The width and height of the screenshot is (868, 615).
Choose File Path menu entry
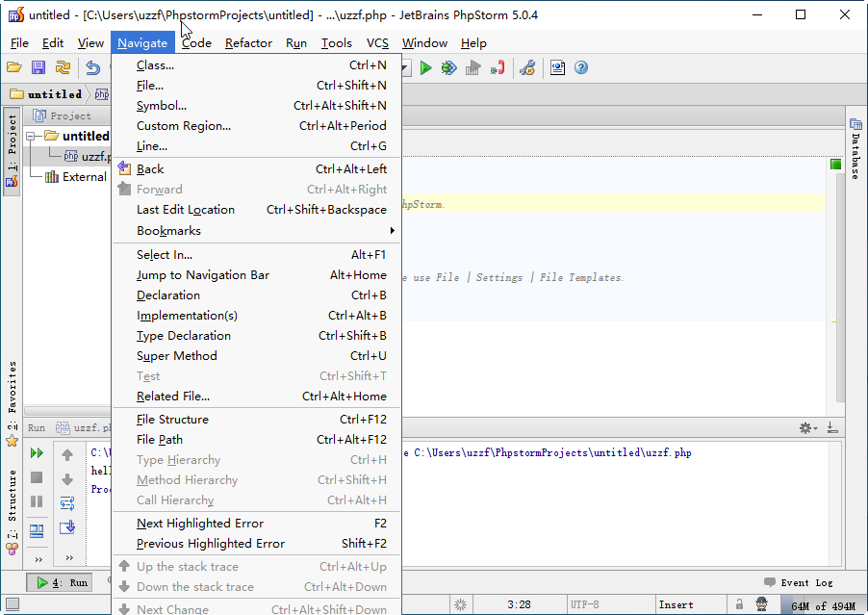point(257,440)
